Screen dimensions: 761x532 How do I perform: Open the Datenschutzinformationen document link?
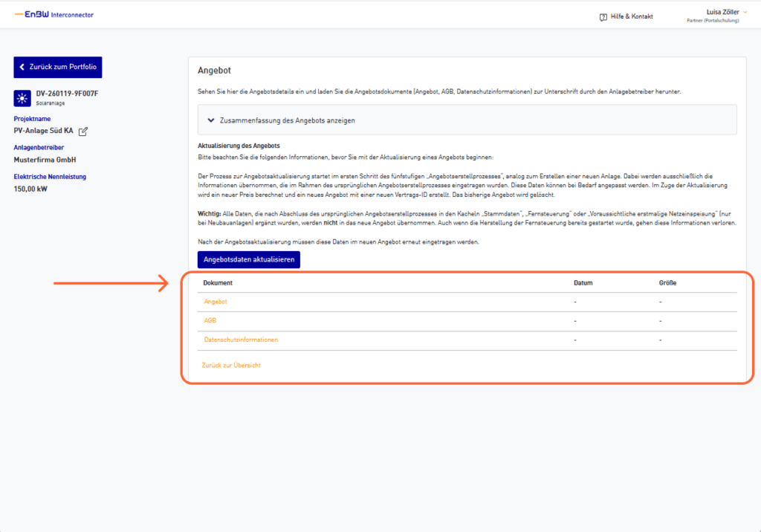[241, 340]
